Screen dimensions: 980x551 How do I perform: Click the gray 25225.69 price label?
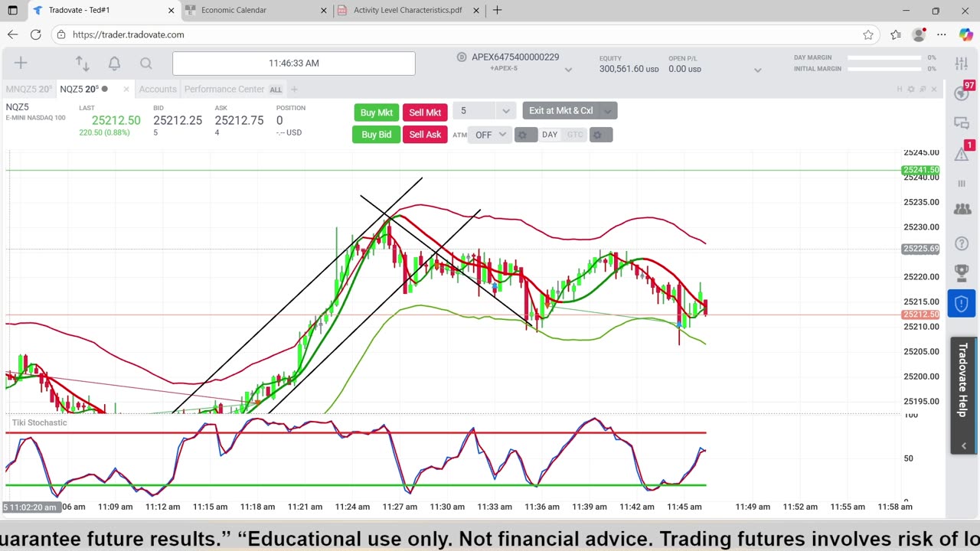921,249
